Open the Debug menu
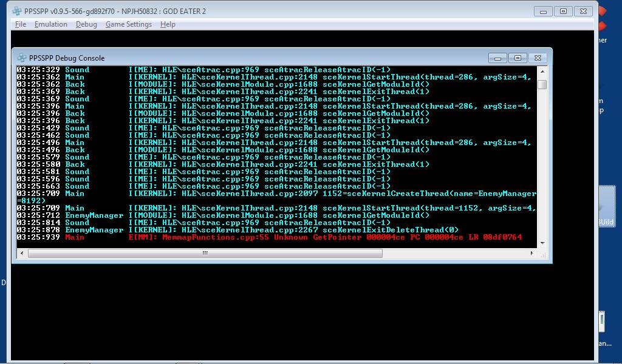Image resolution: width=622 pixels, height=364 pixels. pyautogui.click(x=86, y=24)
